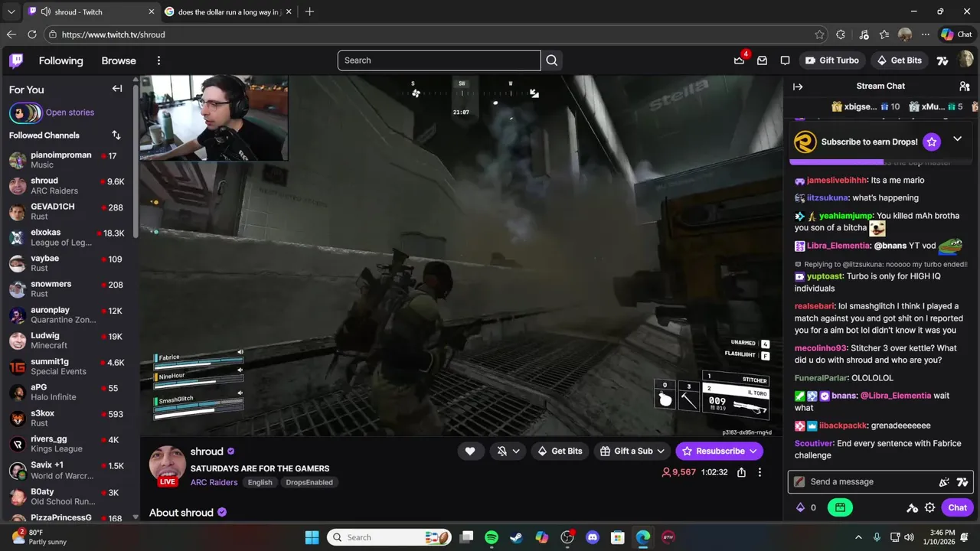This screenshot has height=551, width=980.
Task: Open the browser extensions puzzle icon
Action: [x=841, y=34]
